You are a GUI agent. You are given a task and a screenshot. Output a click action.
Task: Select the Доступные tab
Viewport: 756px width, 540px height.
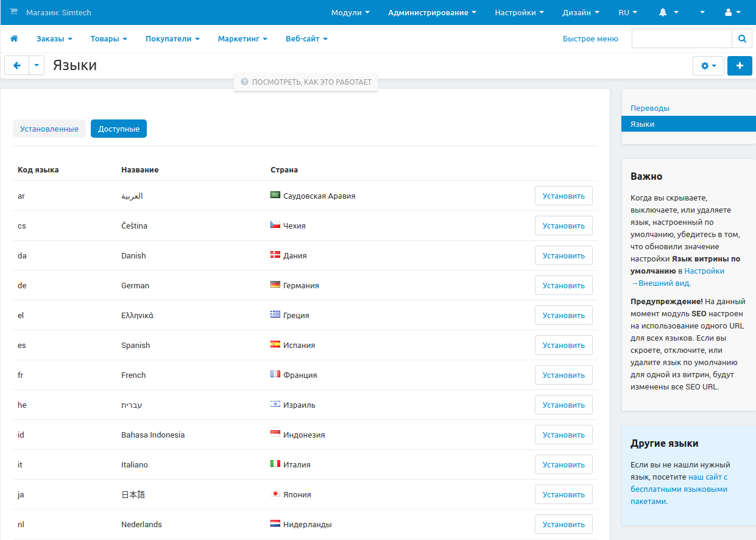119,129
